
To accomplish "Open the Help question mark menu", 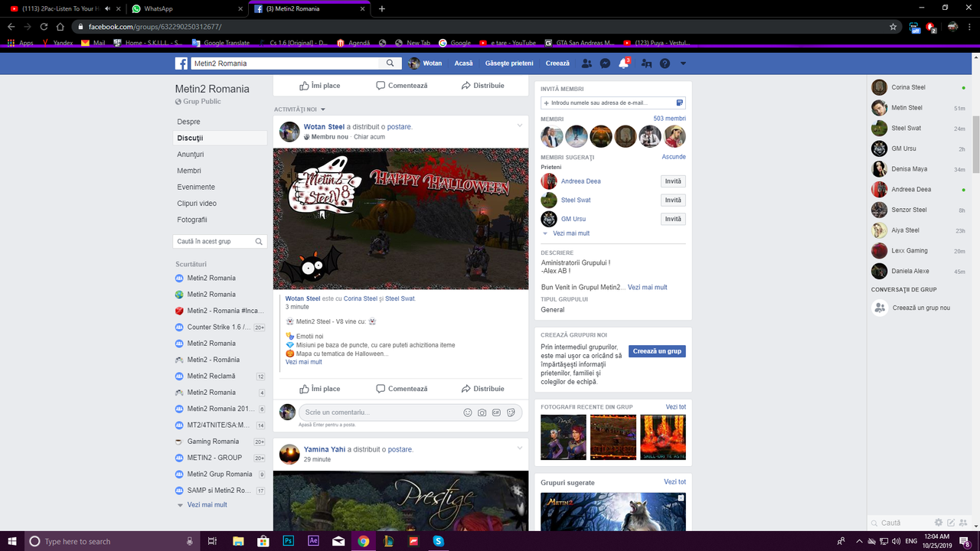I will (665, 64).
